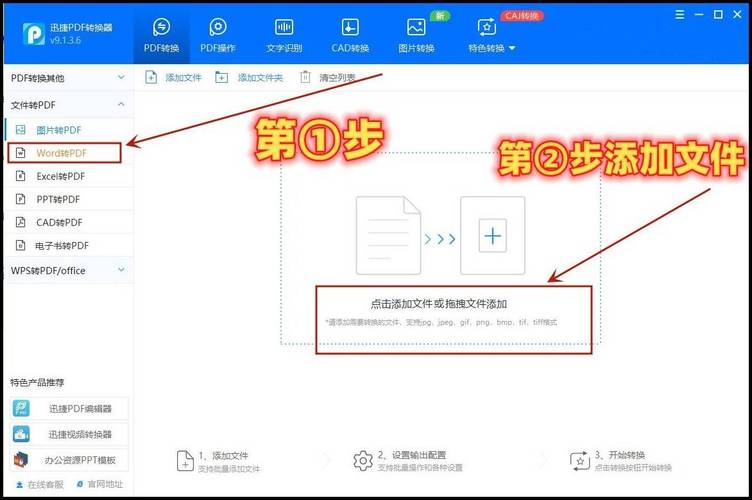
Task: Select Word转PDF in the sidebar
Action: 64,153
